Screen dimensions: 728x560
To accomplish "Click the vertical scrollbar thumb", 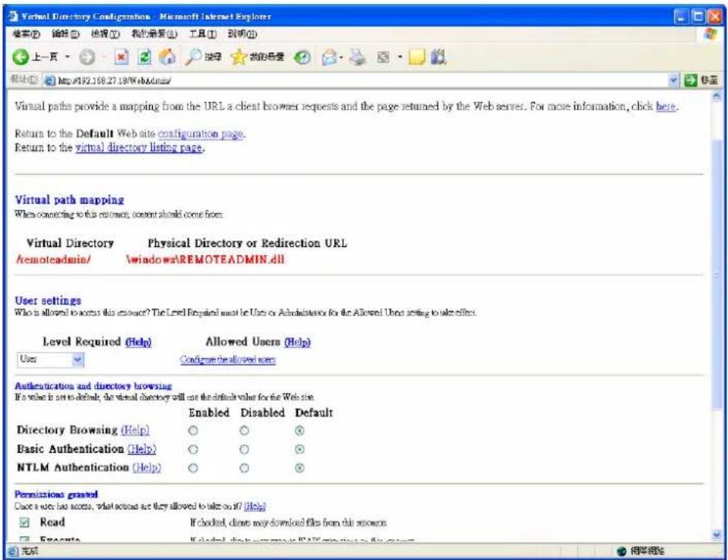I will 717,274.
